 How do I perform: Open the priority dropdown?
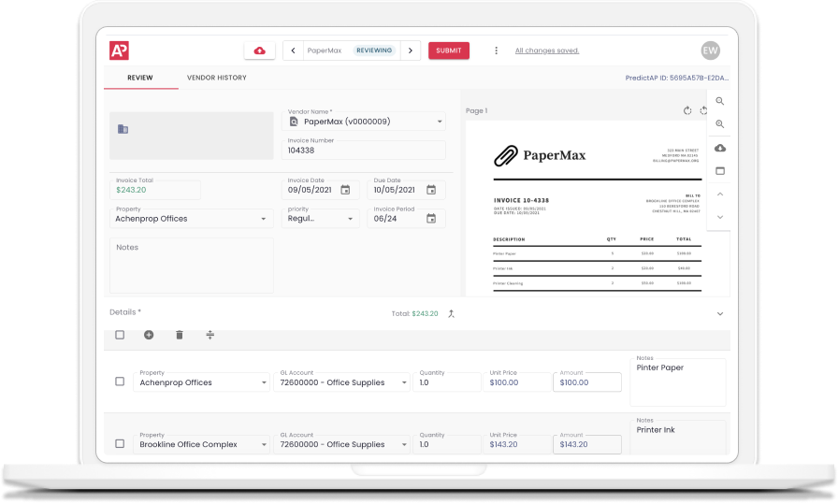click(320, 219)
